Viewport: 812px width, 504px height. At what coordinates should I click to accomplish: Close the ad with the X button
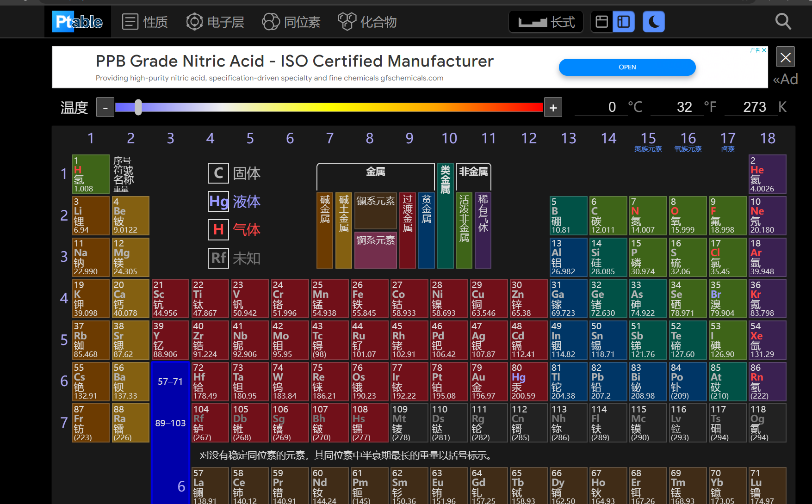click(x=786, y=57)
